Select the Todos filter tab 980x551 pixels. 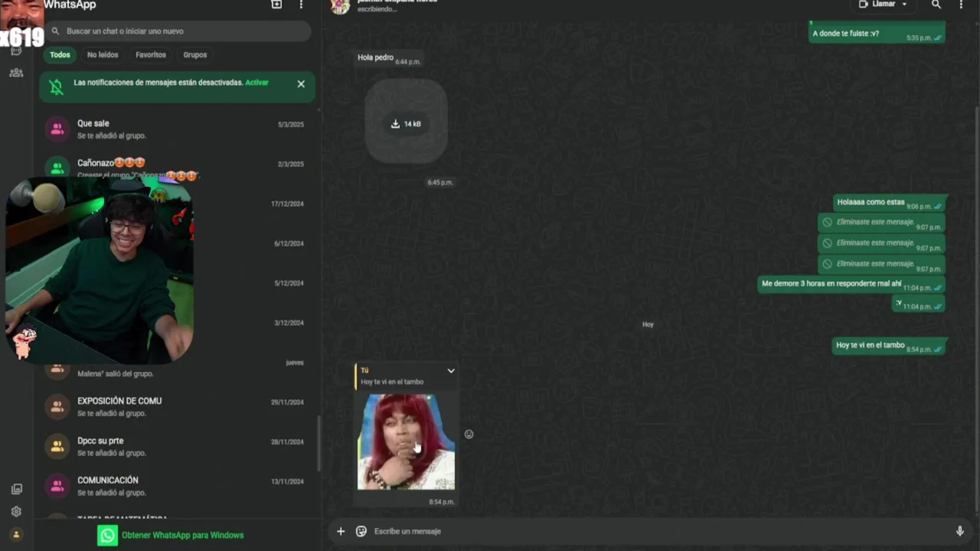pos(60,55)
